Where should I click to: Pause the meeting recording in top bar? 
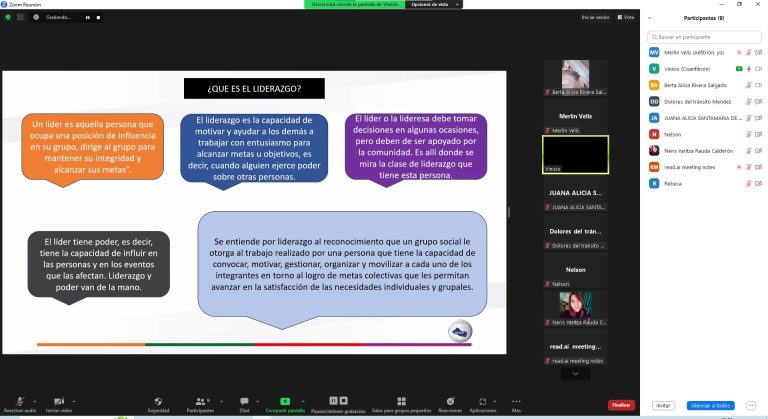[87, 17]
